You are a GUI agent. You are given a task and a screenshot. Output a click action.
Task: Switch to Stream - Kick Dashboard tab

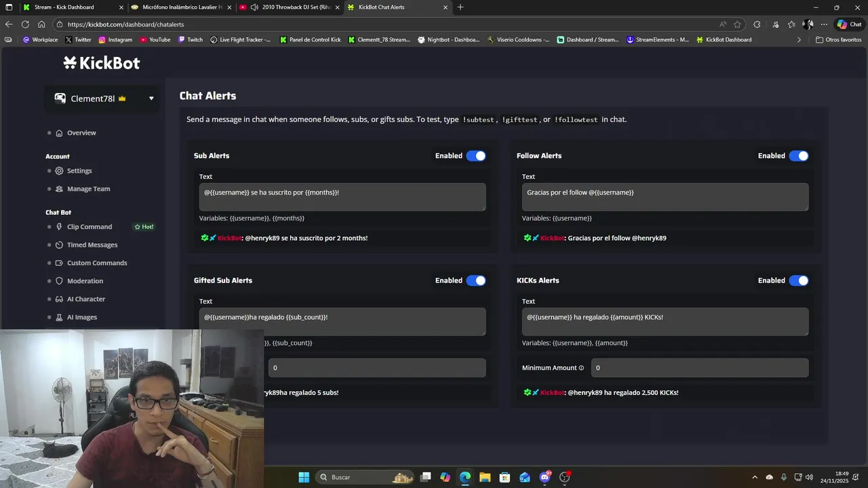click(73, 7)
